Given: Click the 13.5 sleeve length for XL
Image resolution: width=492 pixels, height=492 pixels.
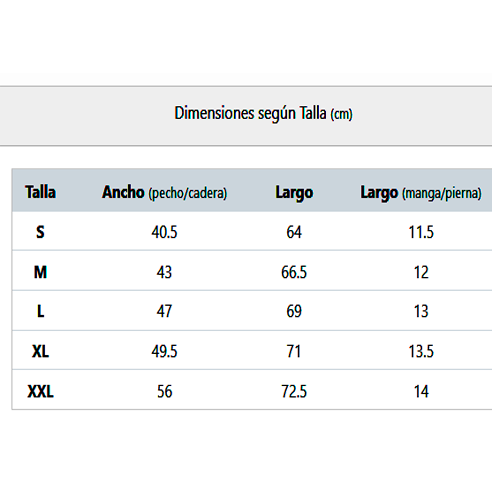Looking at the screenshot, I should click(421, 351).
